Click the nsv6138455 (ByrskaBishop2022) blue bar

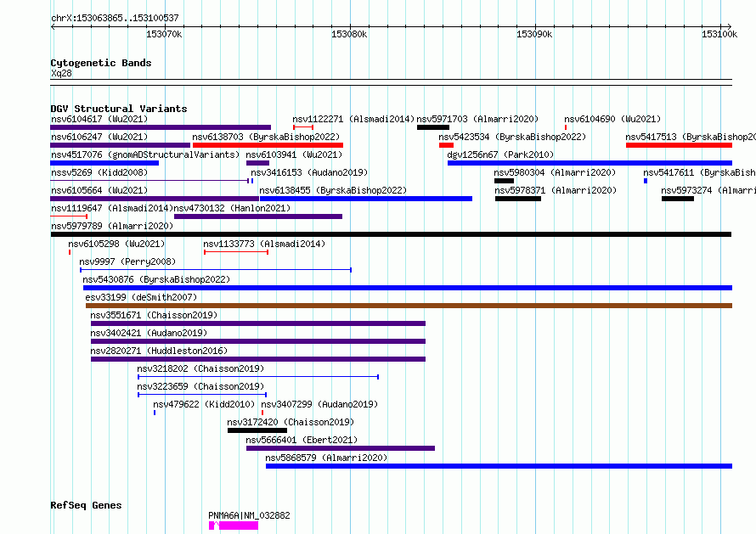pos(366,199)
